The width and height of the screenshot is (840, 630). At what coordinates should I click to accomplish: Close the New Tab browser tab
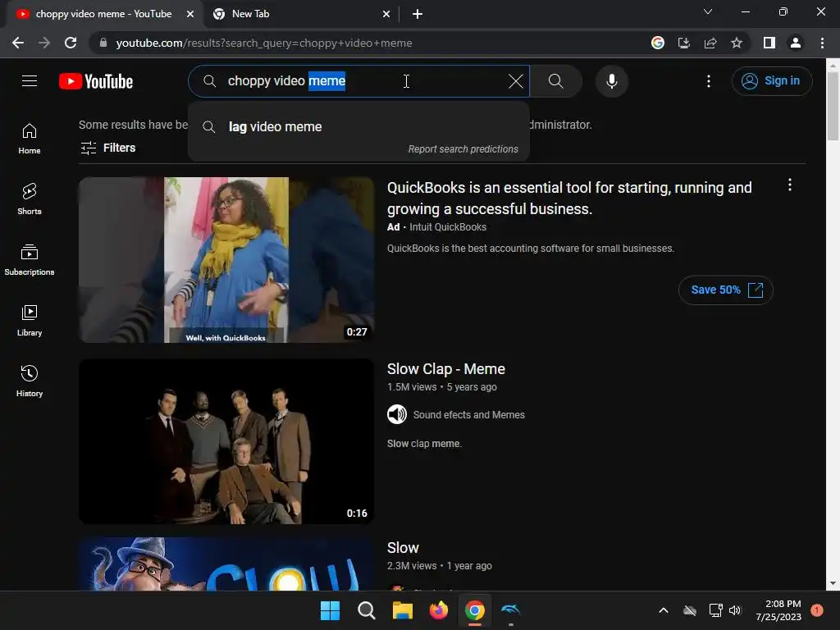pyautogui.click(x=386, y=15)
